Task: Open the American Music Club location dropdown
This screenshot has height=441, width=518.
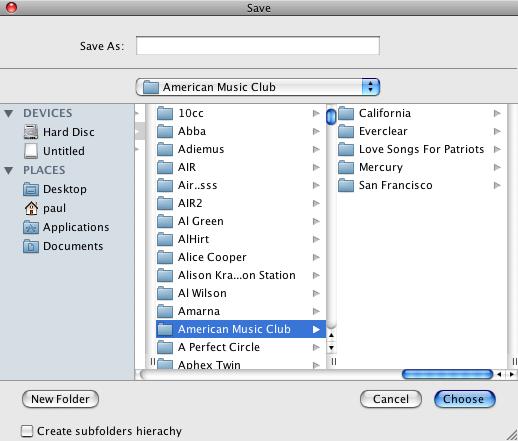Action: [x=258, y=87]
